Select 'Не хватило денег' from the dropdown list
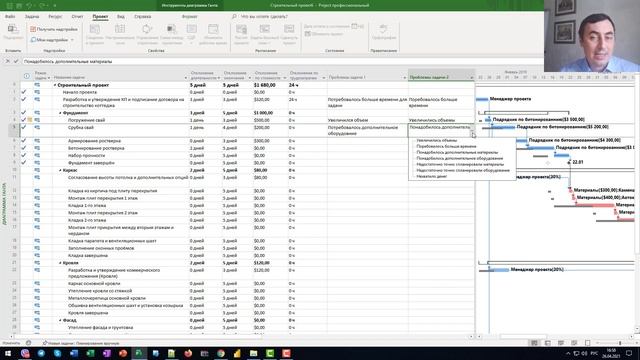 (431, 176)
